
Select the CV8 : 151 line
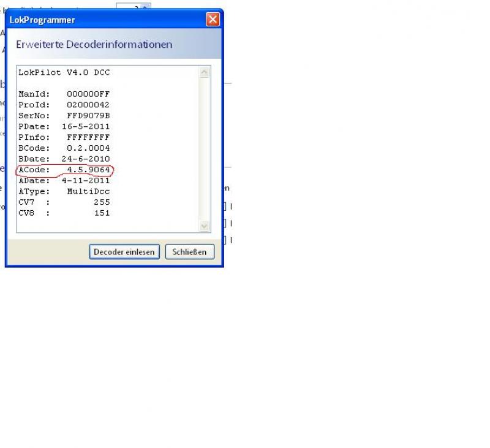pyautogui.click(x=64, y=213)
